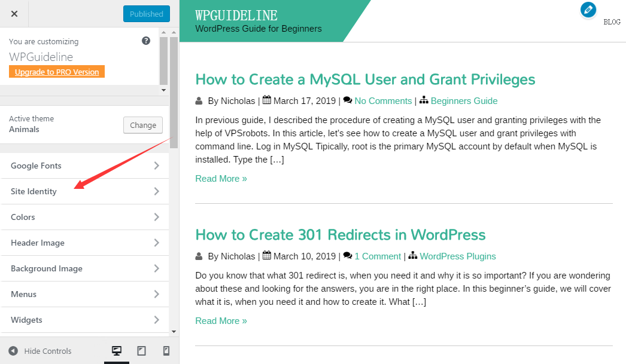Click the blue pencil edit shortcut icon
Image resolution: width=626 pixels, height=364 pixels.
tap(588, 10)
